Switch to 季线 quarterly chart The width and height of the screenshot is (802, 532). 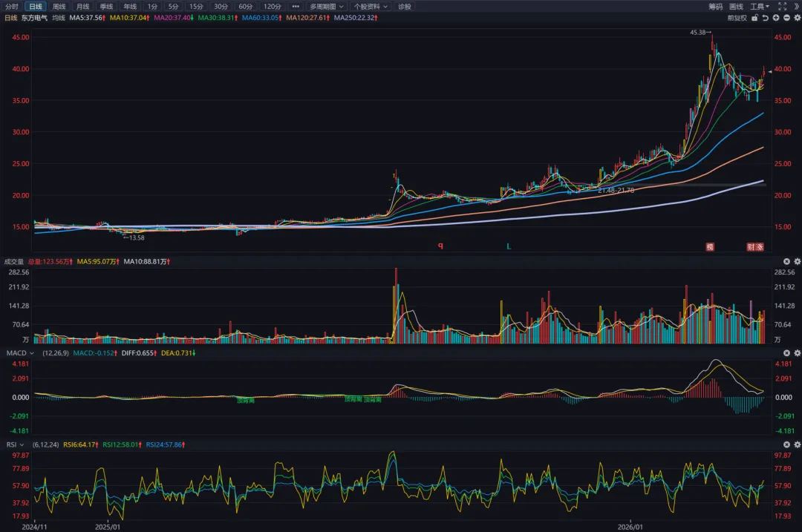tap(106, 7)
